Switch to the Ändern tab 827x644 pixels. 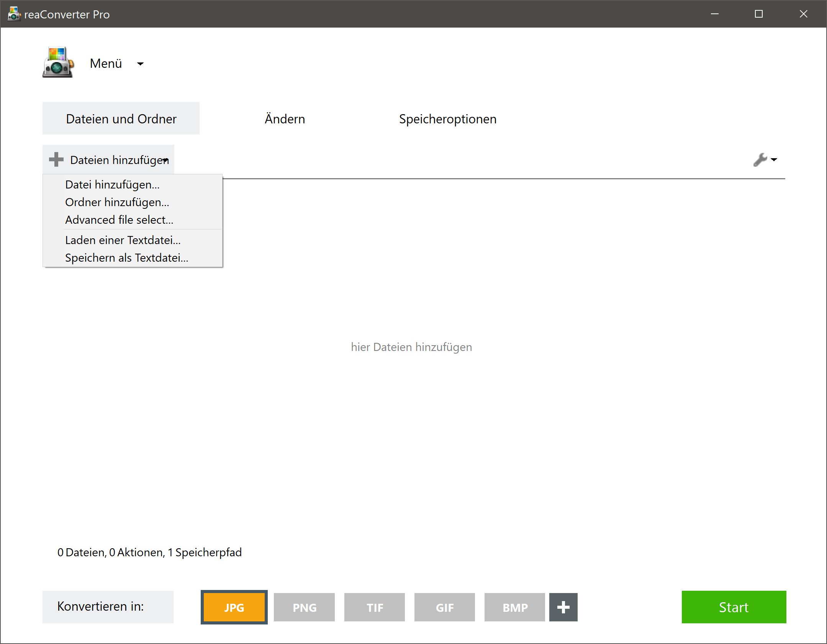click(x=285, y=119)
